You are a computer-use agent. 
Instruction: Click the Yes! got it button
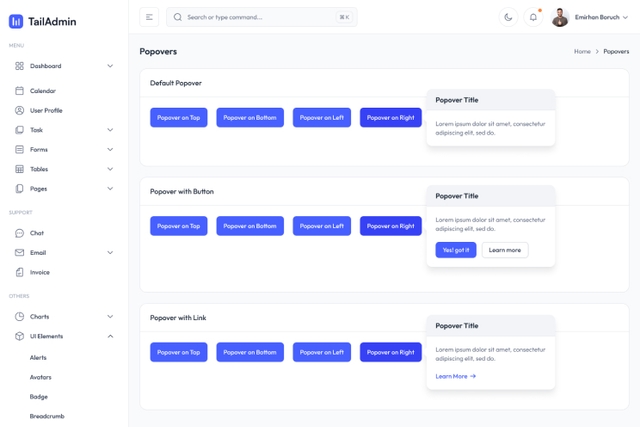click(456, 250)
